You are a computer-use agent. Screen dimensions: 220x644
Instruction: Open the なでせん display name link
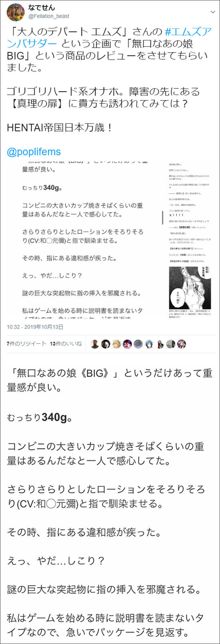tap(42, 8)
